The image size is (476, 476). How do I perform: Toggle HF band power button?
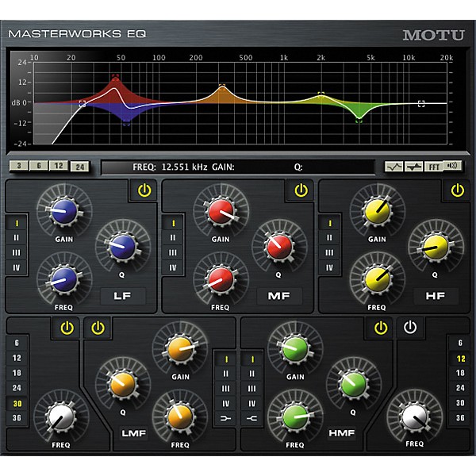pos(457,190)
